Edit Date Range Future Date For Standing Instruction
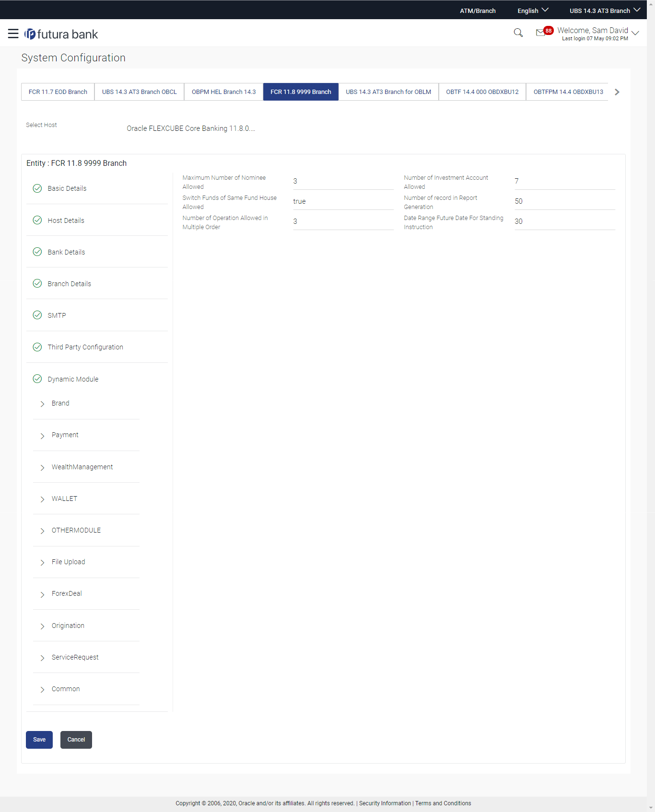 [x=565, y=221]
